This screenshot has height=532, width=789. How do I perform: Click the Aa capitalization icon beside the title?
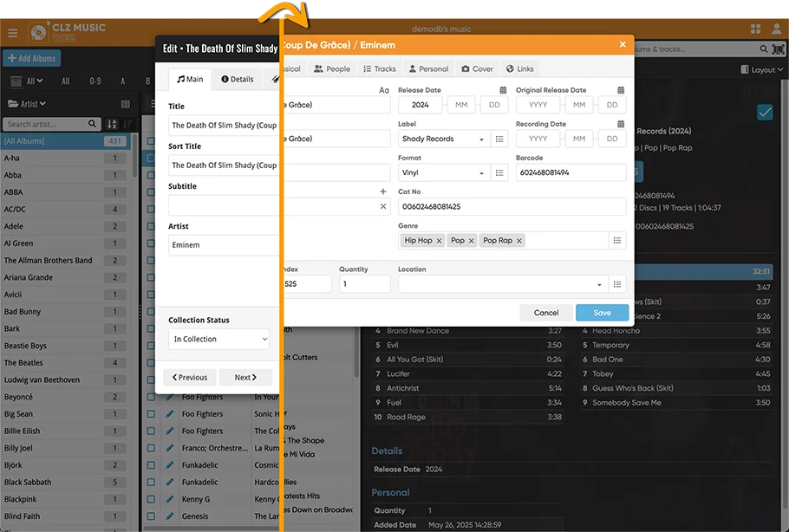coord(384,90)
